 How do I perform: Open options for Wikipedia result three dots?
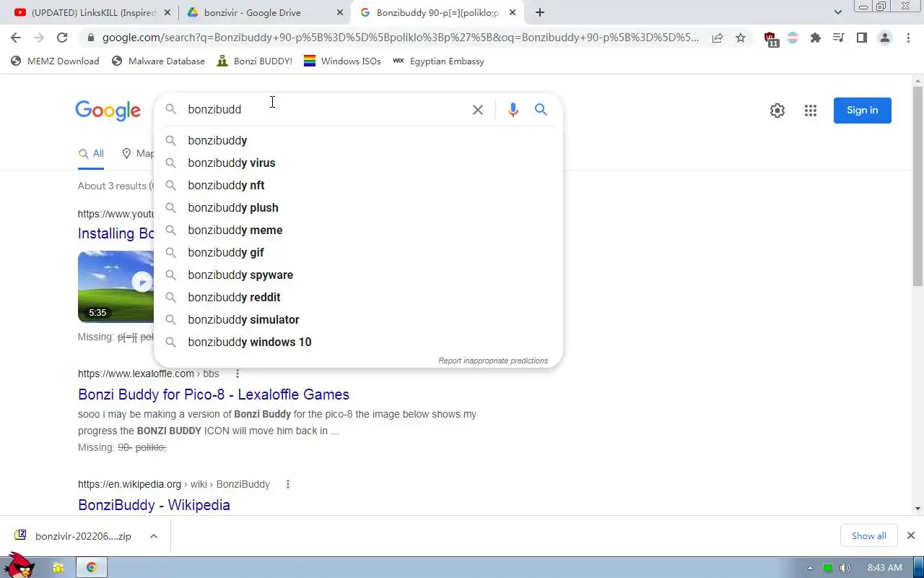287,484
